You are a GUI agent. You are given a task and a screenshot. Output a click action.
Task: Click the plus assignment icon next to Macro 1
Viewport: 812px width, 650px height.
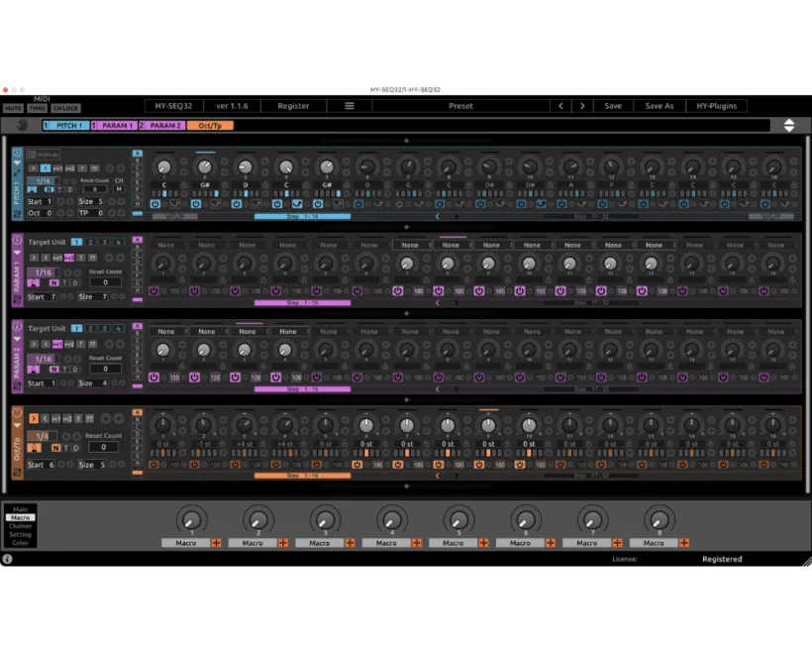click(217, 543)
